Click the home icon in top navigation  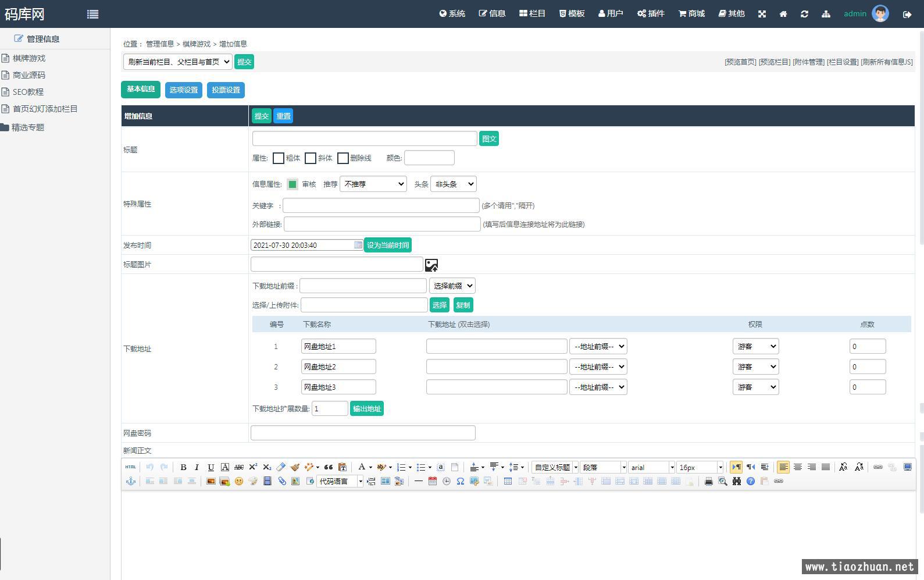783,14
